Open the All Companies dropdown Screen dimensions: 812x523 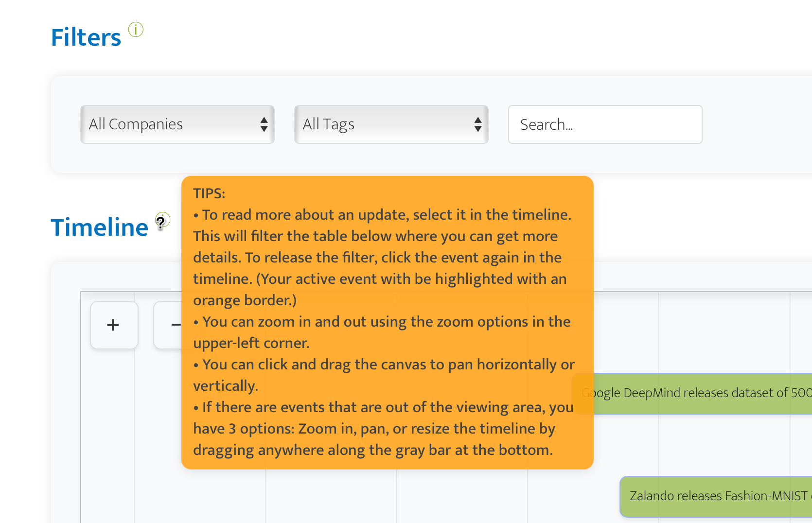pyautogui.click(x=177, y=124)
